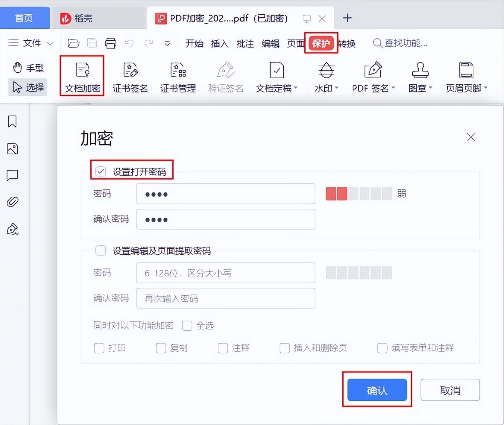Image resolution: width=504 pixels, height=425 pixels.
Task: Check the 打印 print restriction box
Action: [99, 348]
